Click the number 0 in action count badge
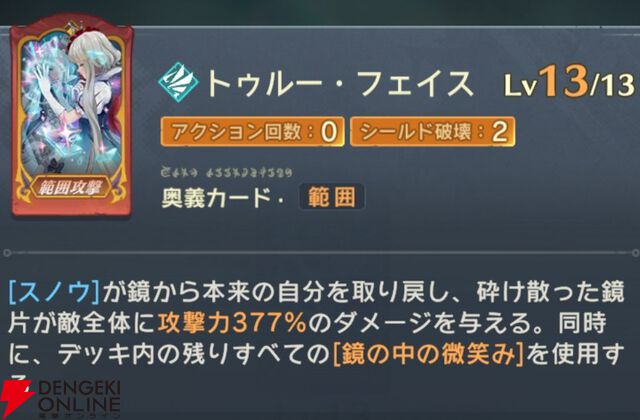The width and height of the screenshot is (640, 420). [x=329, y=132]
